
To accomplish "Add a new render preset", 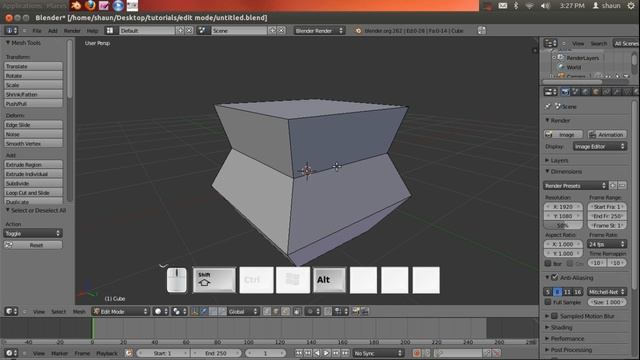I will pyautogui.click(x=613, y=186).
